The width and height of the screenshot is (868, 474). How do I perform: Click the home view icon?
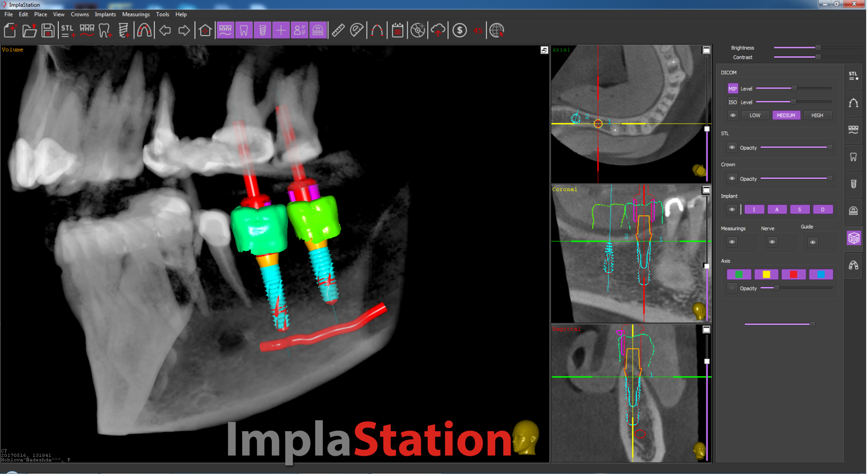[x=205, y=30]
